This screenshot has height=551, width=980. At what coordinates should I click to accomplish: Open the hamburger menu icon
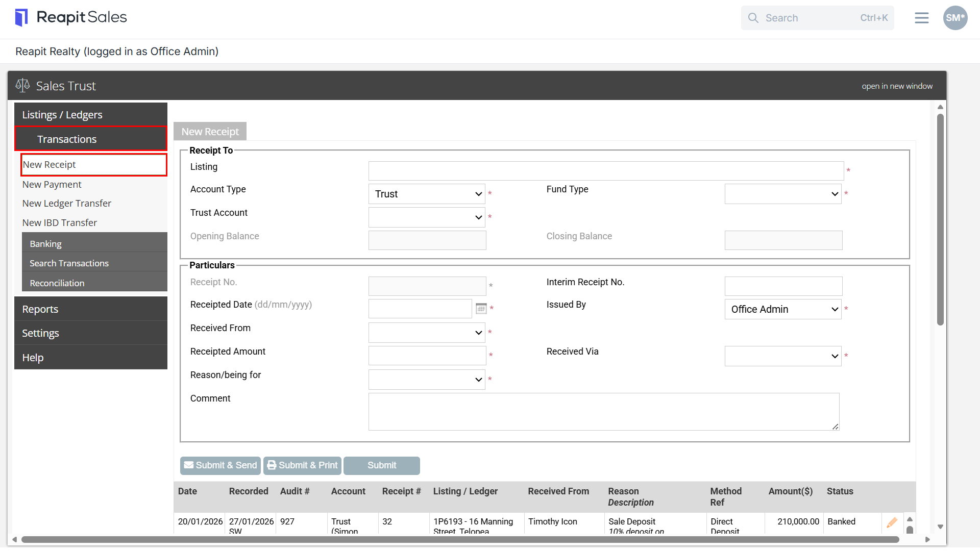[x=921, y=18]
